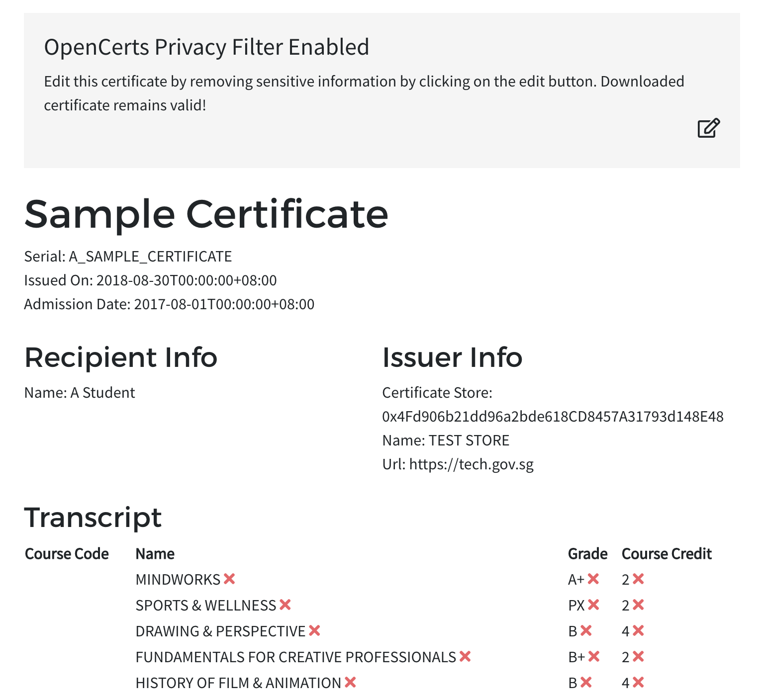
Task: Redact the MINDWORKS course name
Action: (x=230, y=579)
